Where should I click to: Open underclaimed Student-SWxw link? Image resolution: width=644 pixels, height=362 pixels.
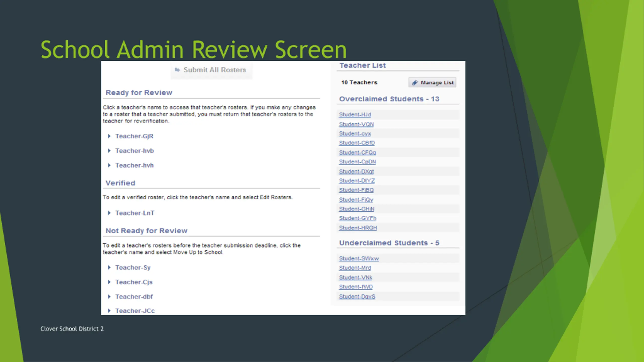click(x=359, y=258)
